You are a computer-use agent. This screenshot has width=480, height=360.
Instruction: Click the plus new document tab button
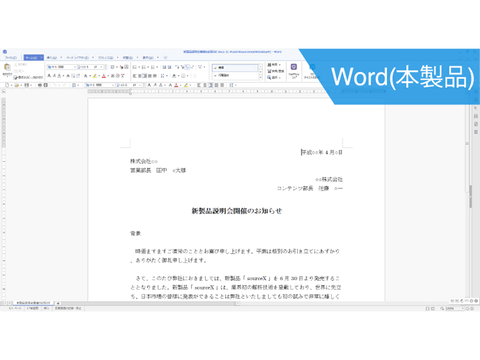[58, 303]
